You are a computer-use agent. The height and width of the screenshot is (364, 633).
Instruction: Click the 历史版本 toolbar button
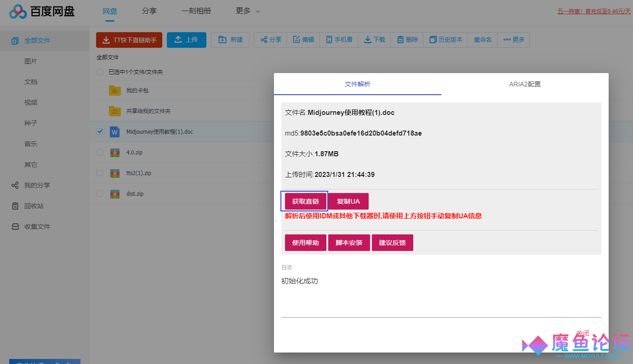pos(446,40)
